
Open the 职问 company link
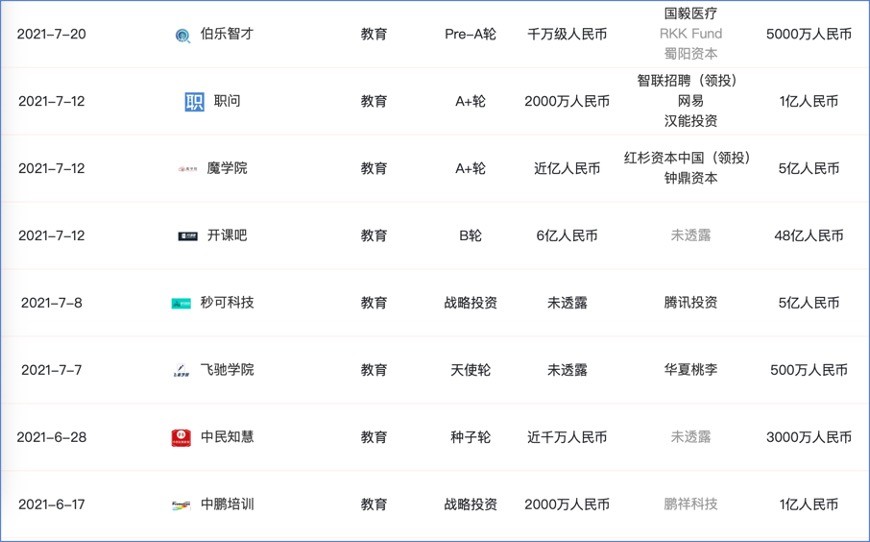[227, 101]
